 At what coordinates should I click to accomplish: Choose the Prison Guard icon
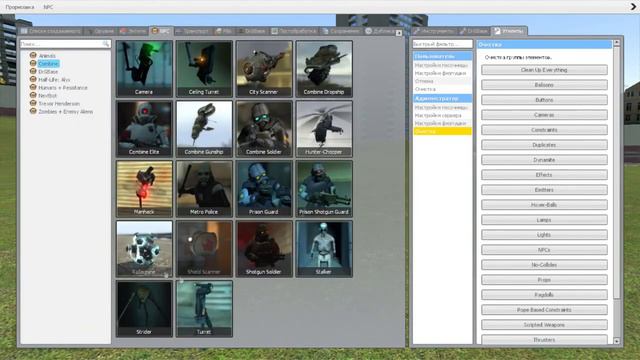[x=264, y=189]
